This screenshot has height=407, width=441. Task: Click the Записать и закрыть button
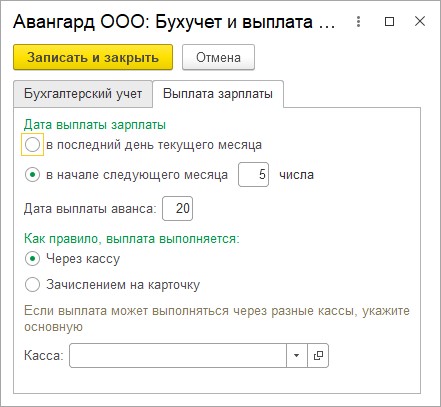tap(93, 57)
